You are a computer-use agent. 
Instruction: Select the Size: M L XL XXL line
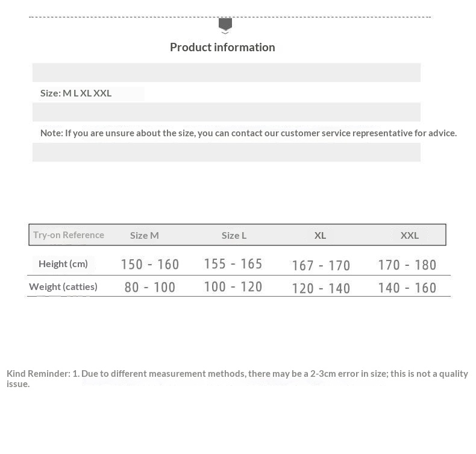[76, 93]
